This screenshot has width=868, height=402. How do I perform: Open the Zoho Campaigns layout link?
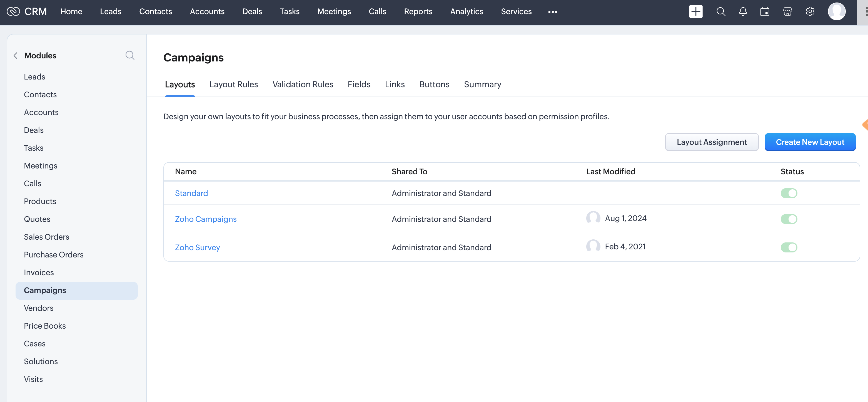click(x=206, y=219)
